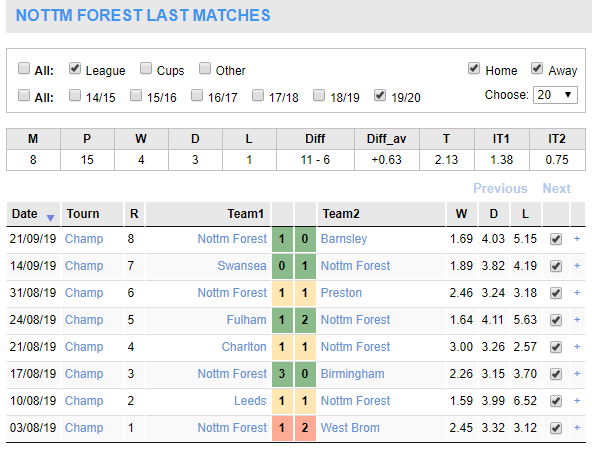The width and height of the screenshot is (592, 450).
Task: Click plus icon on Charlton match row
Action: click(577, 347)
